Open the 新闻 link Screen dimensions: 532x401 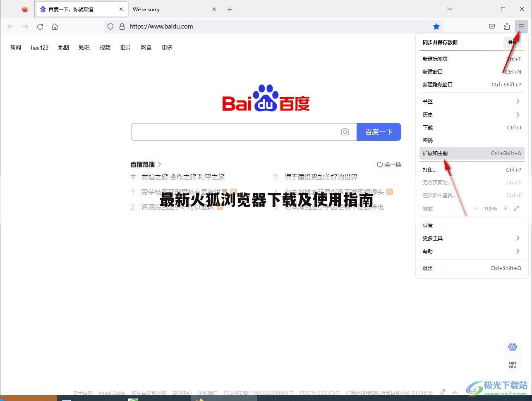16,48
